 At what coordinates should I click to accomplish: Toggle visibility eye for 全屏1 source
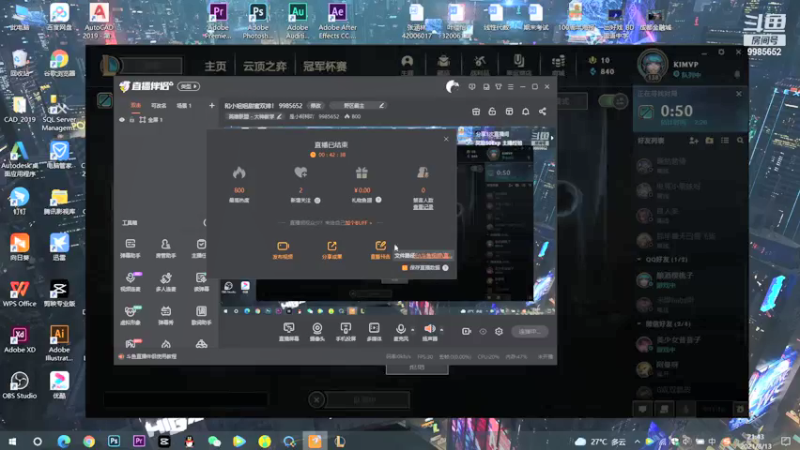pos(122,119)
